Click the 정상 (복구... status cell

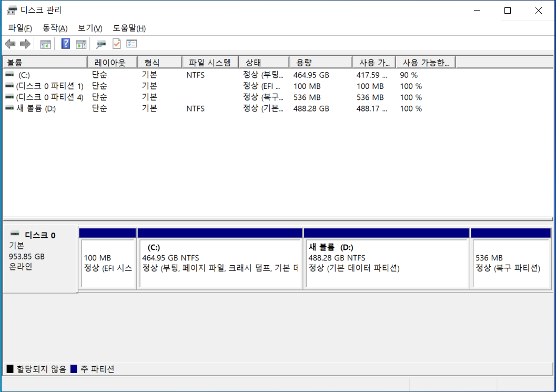[x=263, y=97]
